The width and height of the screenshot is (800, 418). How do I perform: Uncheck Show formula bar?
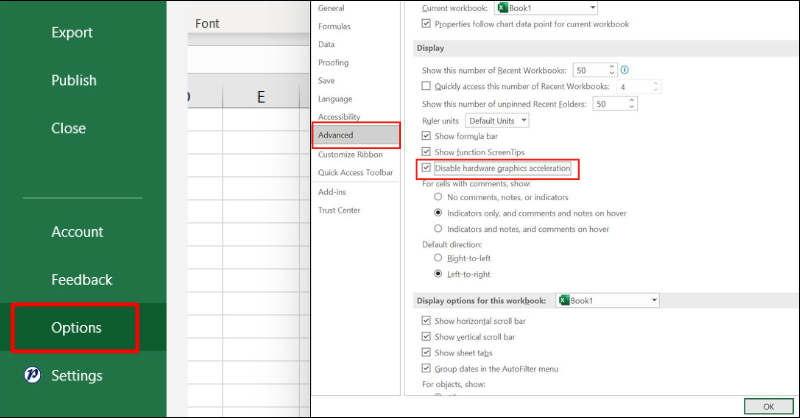pyautogui.click(x=427, y=135)
